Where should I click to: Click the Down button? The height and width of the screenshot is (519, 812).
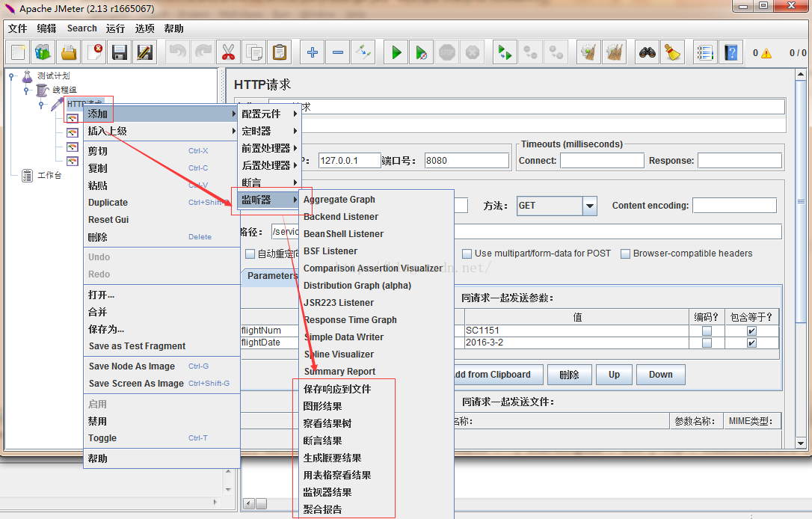pos(661,375)
